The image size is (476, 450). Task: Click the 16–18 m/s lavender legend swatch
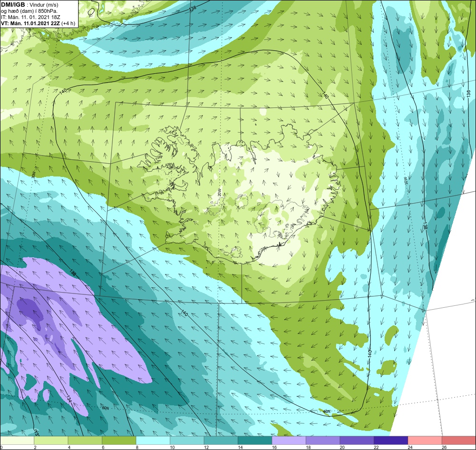point(289,440)
